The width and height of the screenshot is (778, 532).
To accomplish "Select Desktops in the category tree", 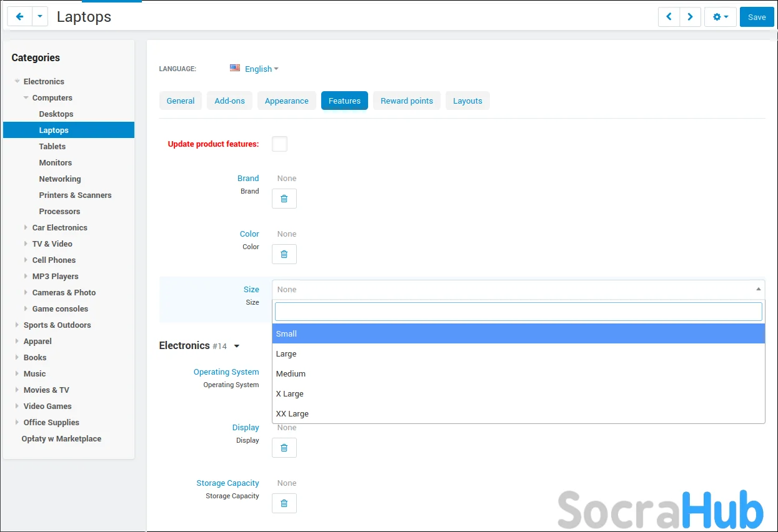I will [x=56, y=114].
